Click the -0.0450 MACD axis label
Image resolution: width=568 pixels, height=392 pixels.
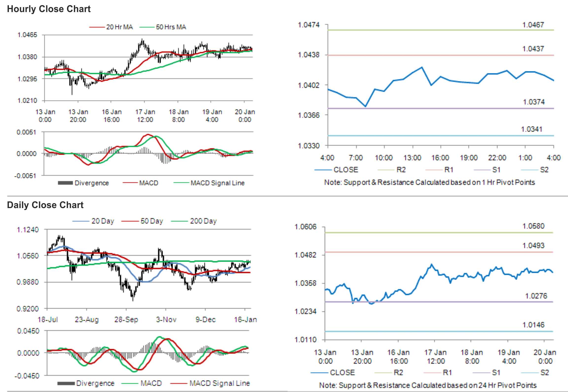tap(27, 376)
